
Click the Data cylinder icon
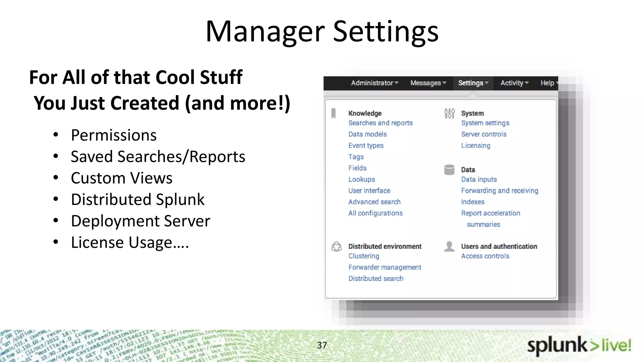click(x=449, y=170)
